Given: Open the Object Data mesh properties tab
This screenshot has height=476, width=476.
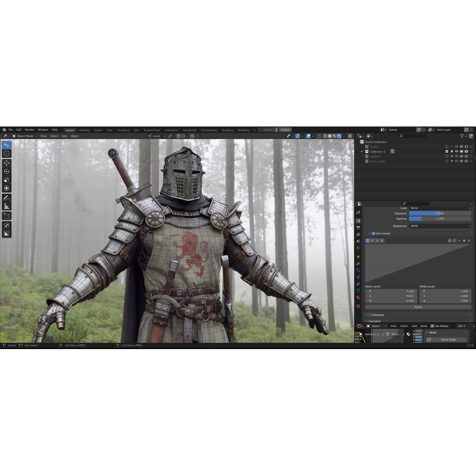Looking at the screenshot, I should 358,291.
